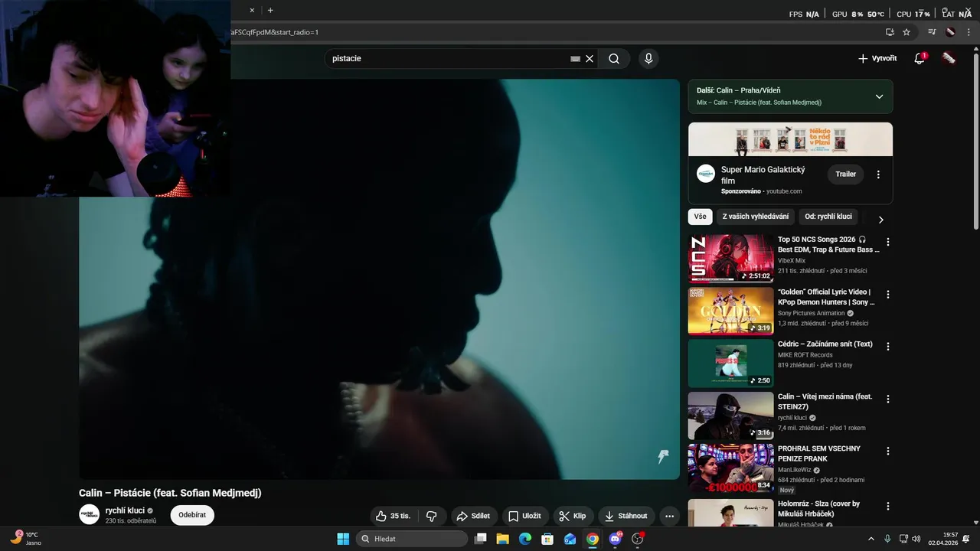The width and height of the screenshot is (980, 551).
Task: Expand the Další: Calin – Praha/Vídeň mix panel
Action: point(879,96)
